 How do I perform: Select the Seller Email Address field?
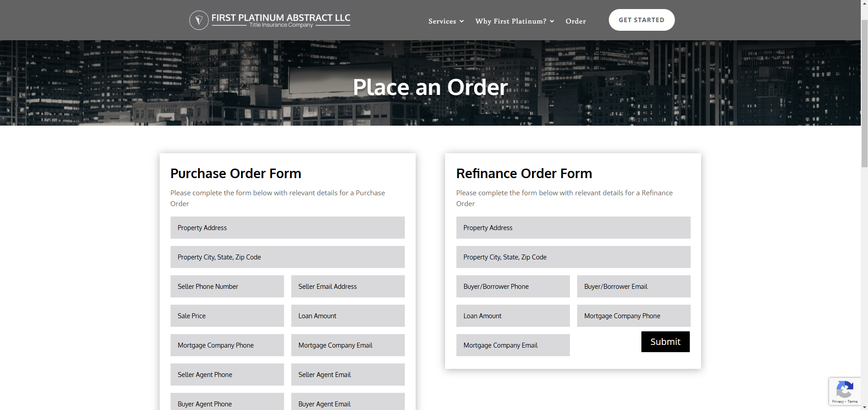point(347,287)
